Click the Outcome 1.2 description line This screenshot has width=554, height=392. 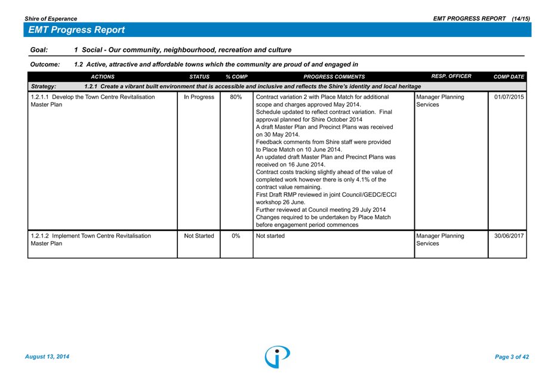click(x=216, y=64)
